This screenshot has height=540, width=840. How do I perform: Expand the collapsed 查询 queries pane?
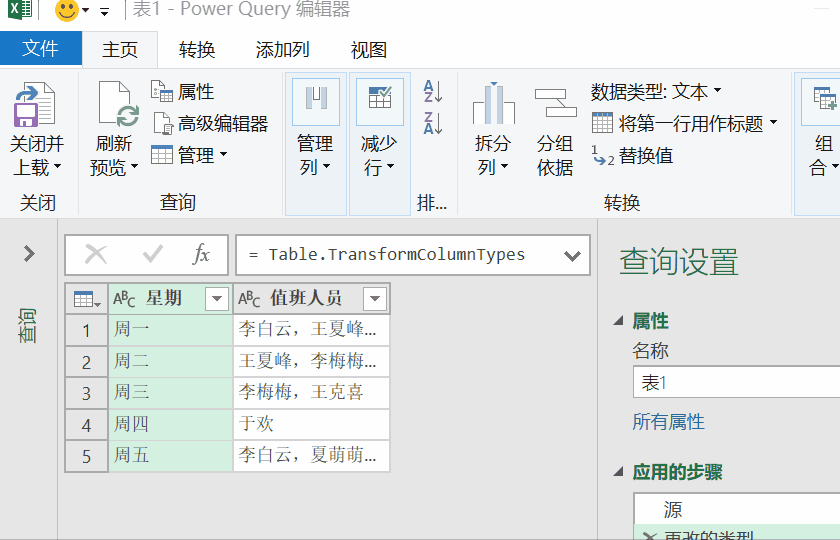point(29,253)
